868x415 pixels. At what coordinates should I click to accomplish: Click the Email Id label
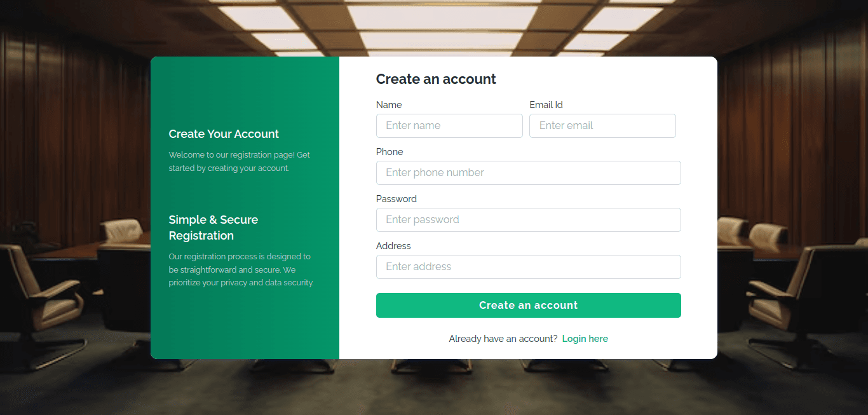tap(546, 105)
